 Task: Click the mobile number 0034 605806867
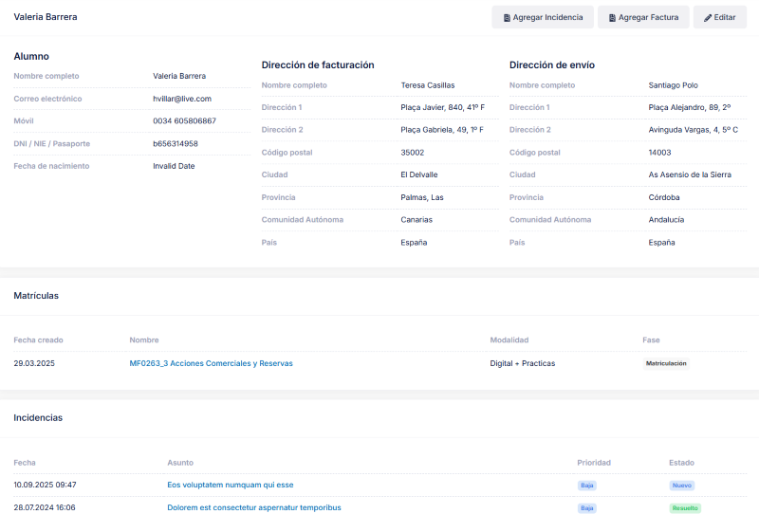click(184, 121)
